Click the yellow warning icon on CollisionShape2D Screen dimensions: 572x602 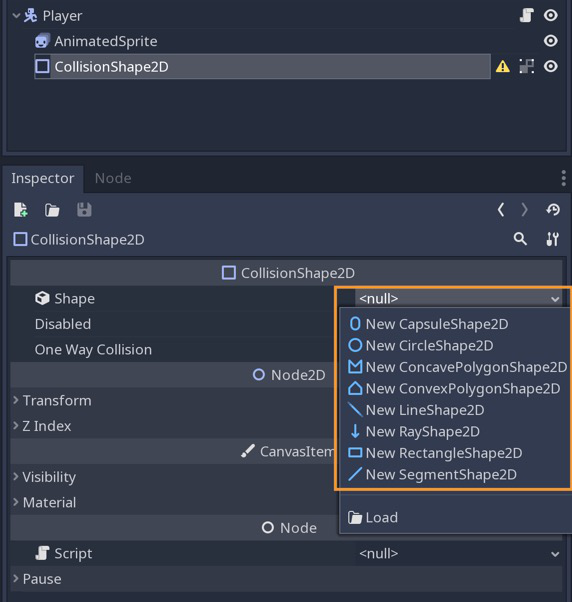click(x=503, y=66)
